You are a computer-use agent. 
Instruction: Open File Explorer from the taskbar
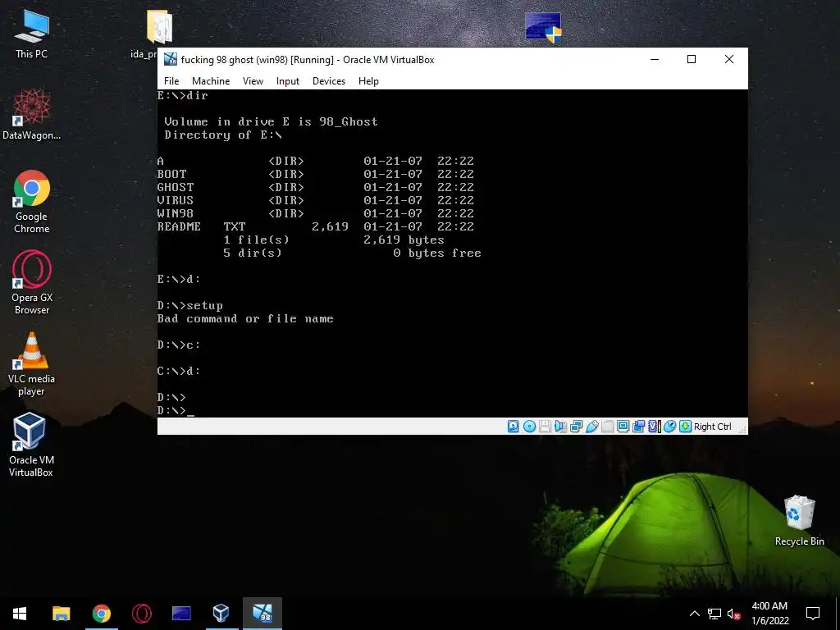tap(61, 614)
